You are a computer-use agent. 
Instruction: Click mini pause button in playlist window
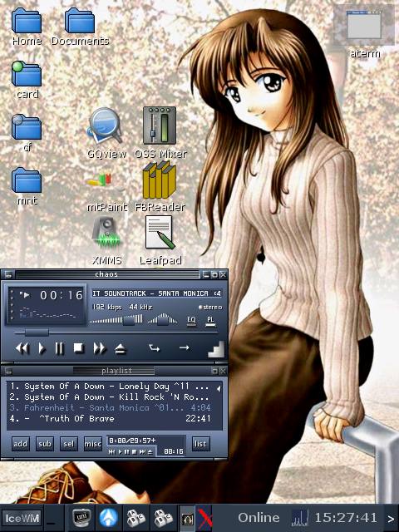click(x=126, y=452)
